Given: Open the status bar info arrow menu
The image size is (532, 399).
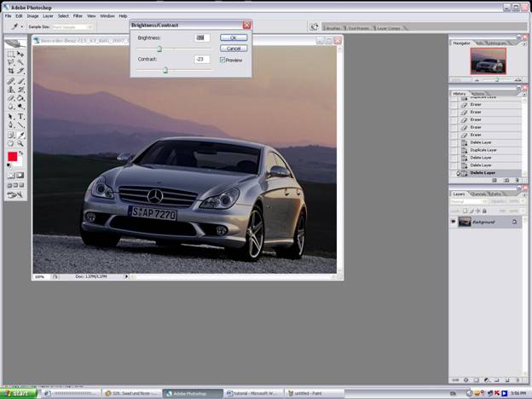Looking at the screenshot, I should click(127, 276).
